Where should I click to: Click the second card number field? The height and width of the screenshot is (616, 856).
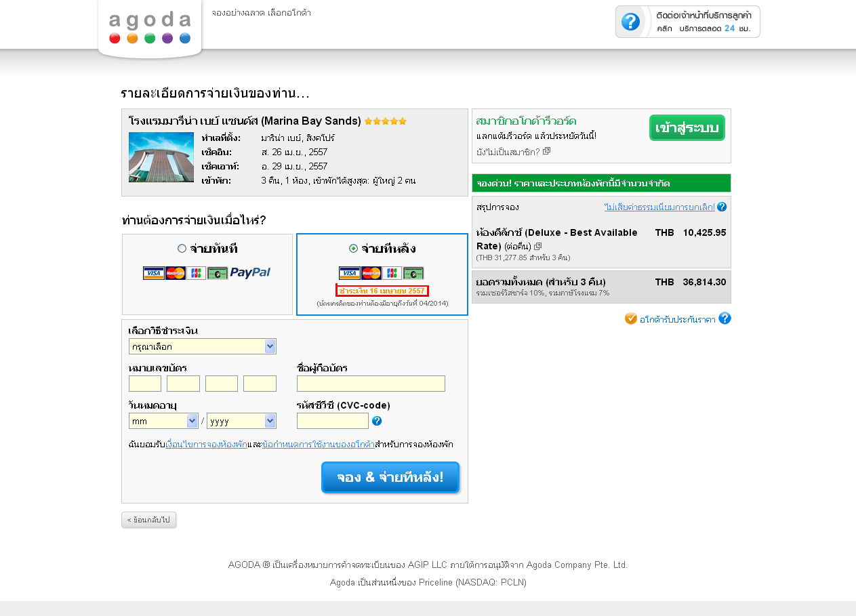183,384
